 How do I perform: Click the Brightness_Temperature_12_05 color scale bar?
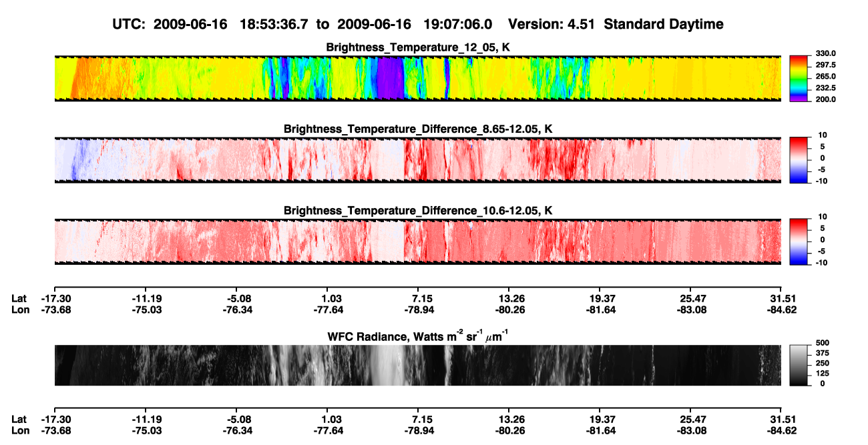click(x=799, y=77)
